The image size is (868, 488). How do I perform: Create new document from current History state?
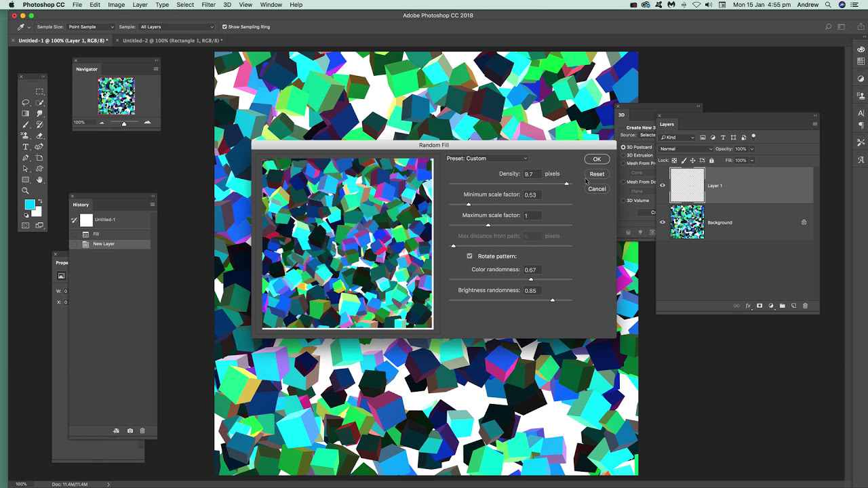tap(117, 431)
